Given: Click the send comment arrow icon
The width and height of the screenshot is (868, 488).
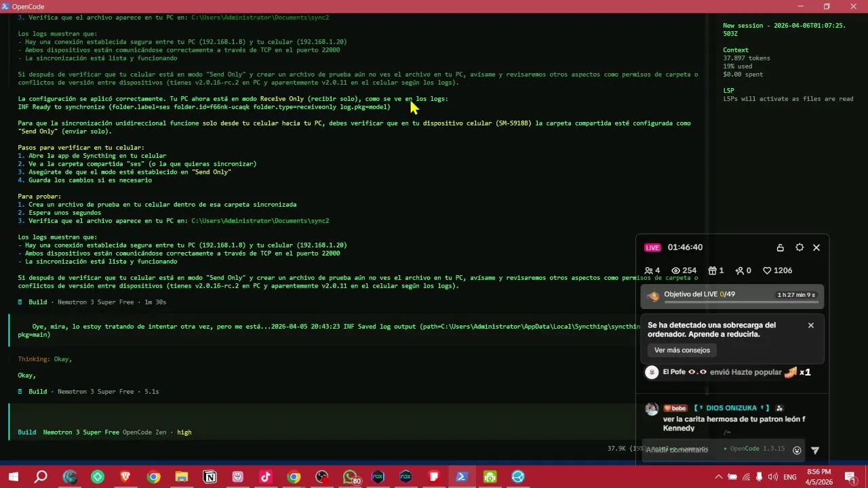Looking at the screenshot, I should [815, 450].
